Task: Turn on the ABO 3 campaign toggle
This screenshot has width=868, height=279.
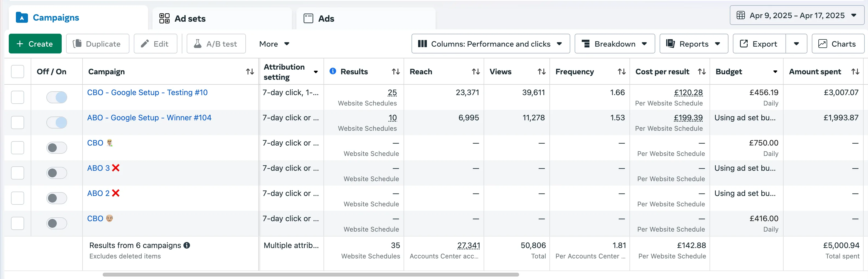Action: pyautogui.click(x=56, y=173)
